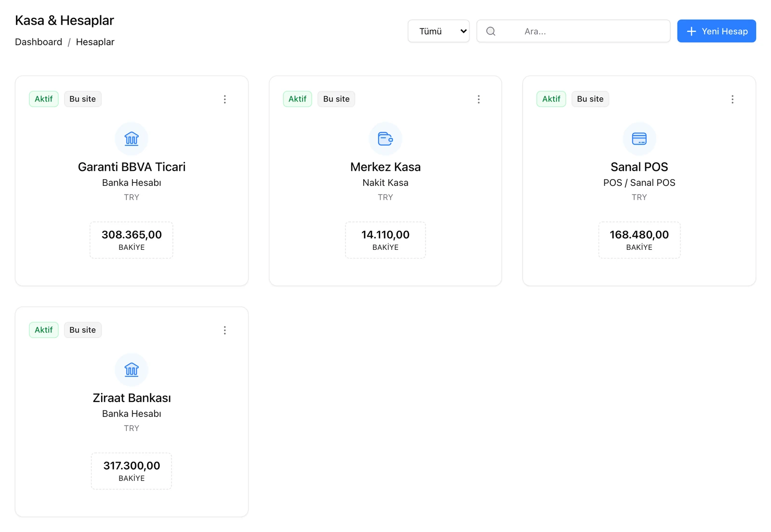771x532 pixels.
Task: Click the Aktif badge on Sanal POS
Action: 551,99
